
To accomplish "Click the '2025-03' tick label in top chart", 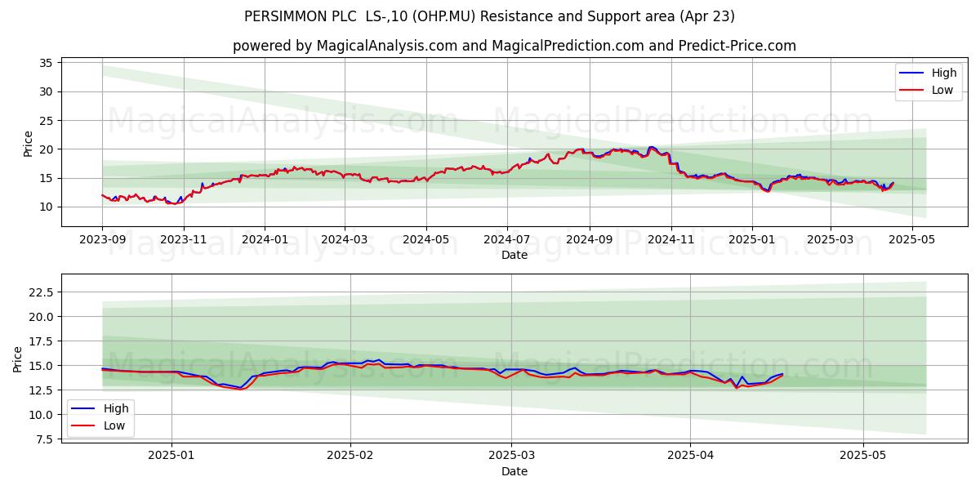I will coord(831,240).
